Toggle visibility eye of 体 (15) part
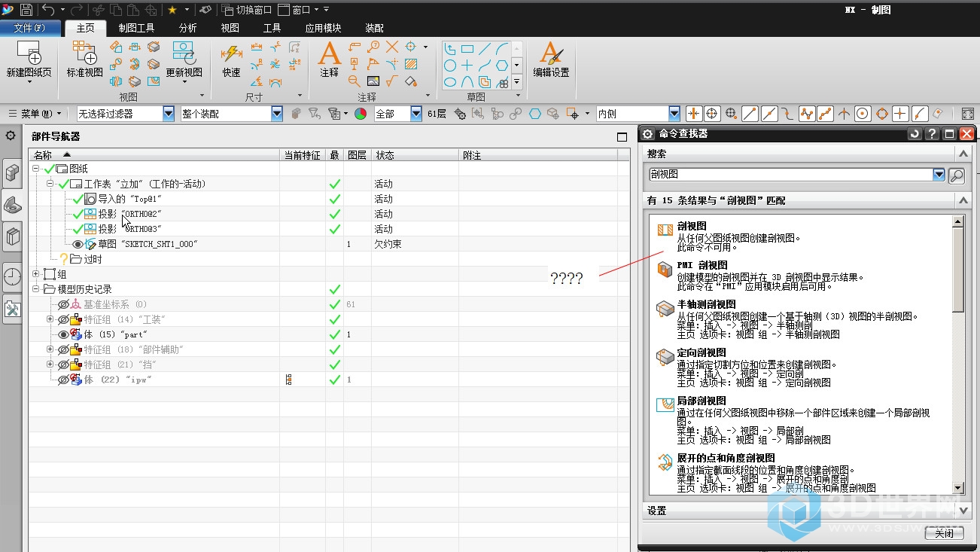 tap(63, 334)
